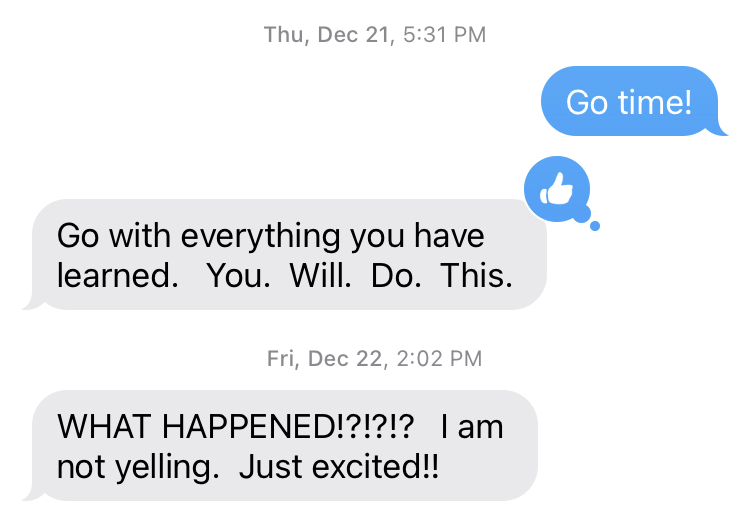Select the blue "Go time!" message bubble

(628, 101)
